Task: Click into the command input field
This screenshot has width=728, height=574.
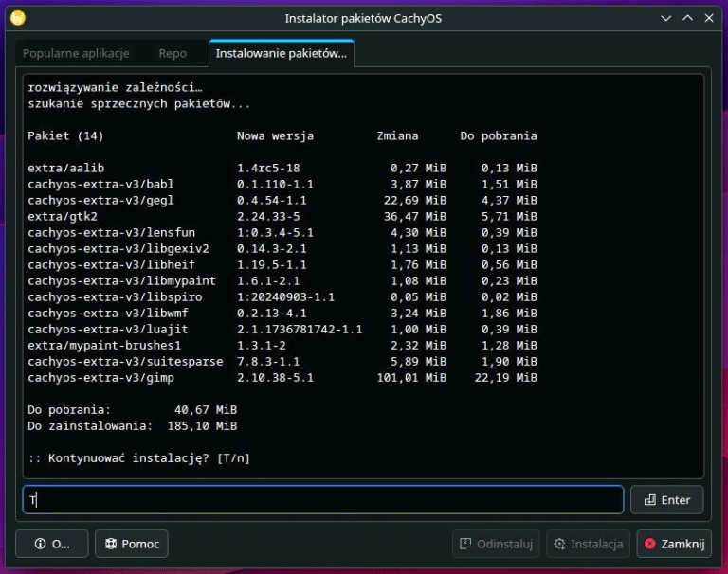Action: click(322, 500)
